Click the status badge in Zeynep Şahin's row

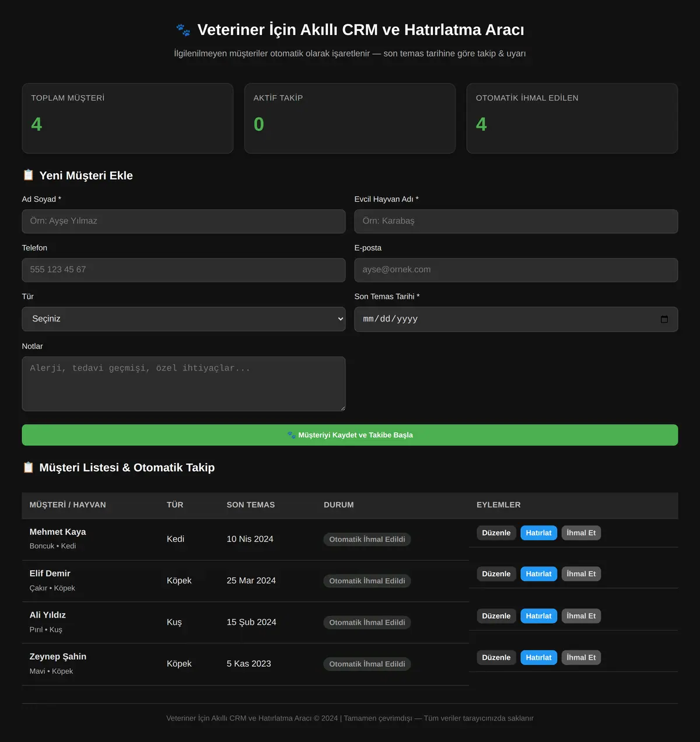pyautogui.click(x=367, y=664)
